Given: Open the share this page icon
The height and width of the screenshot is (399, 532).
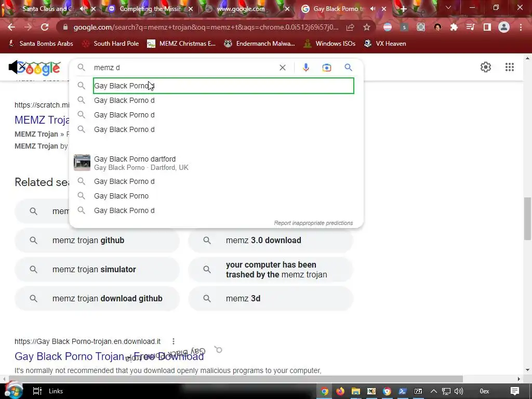Looking at the screenshot, I should tap(350, 27).
